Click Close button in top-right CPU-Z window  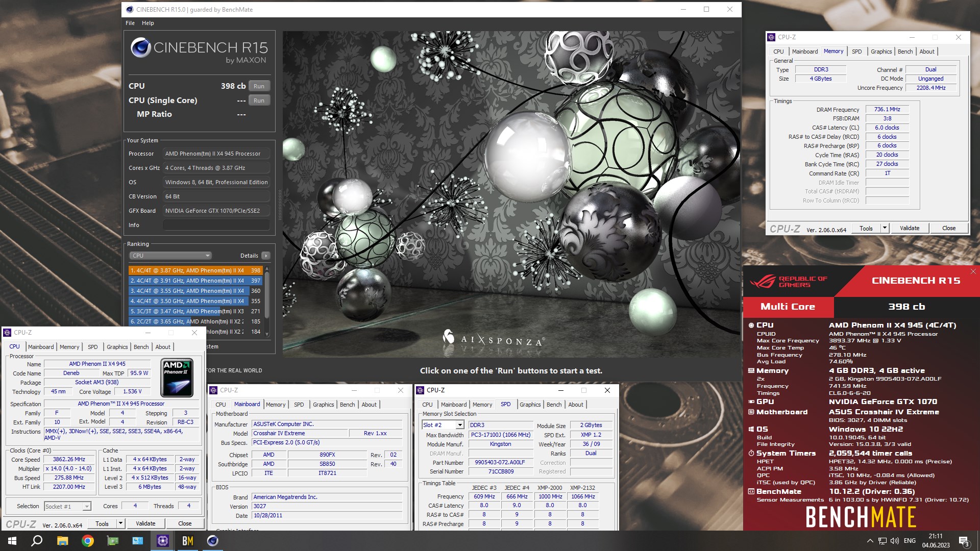(949, 228)
